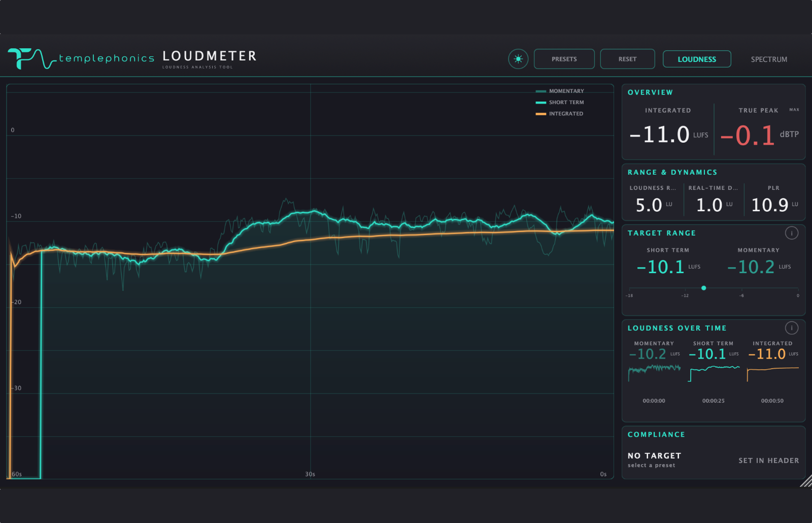Click the COMPLIANCE panel heading
This screenshot has height=523, width=812.
coord(656,435)
